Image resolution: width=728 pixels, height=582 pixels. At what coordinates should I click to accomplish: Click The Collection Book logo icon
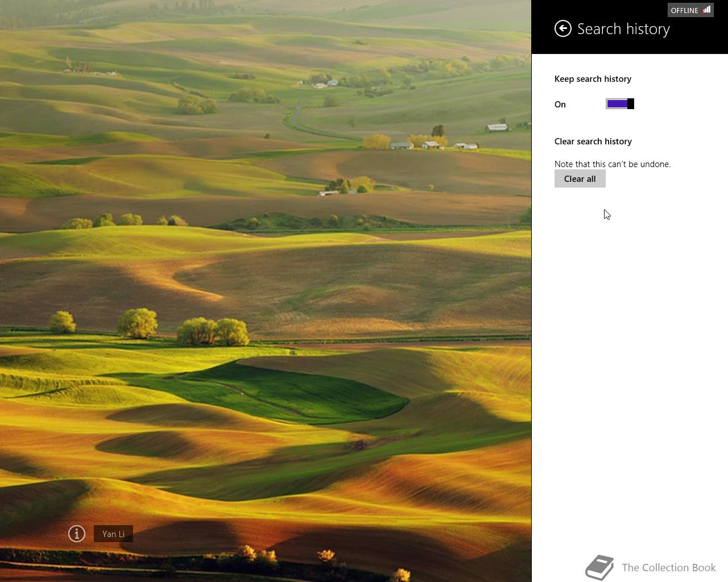[x=599, y=567]
